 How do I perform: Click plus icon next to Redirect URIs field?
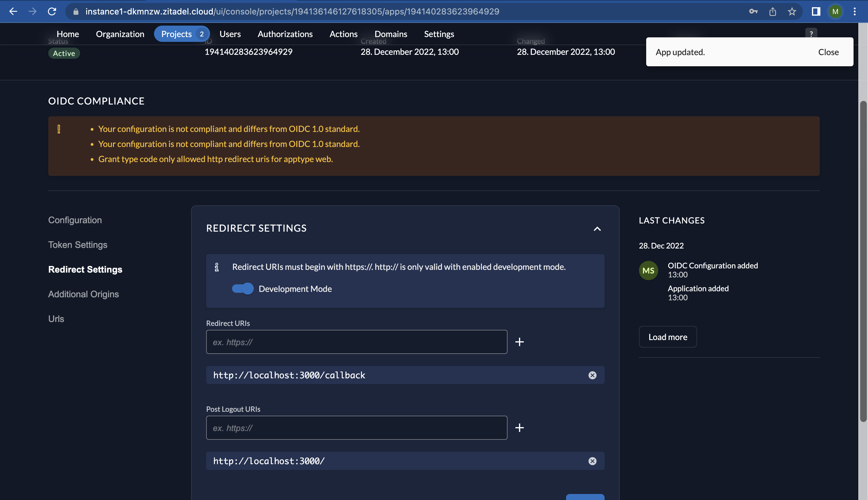point(519,342)
